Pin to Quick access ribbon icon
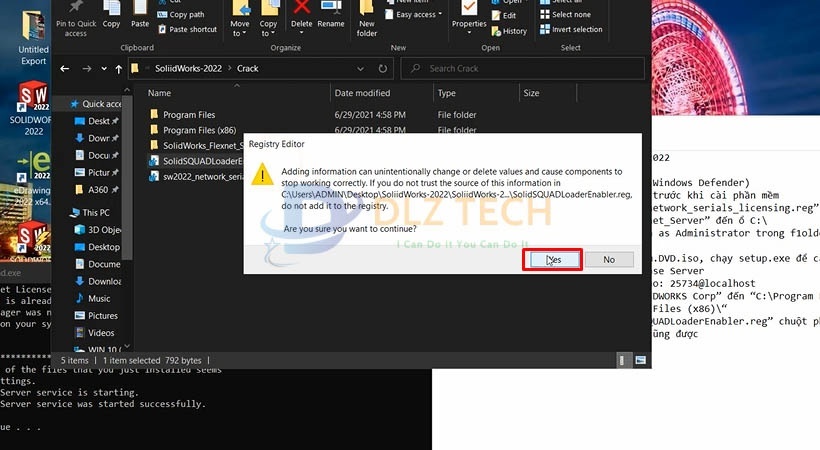The width and height of the screenshot is (820, 450). tap(76, 18)
